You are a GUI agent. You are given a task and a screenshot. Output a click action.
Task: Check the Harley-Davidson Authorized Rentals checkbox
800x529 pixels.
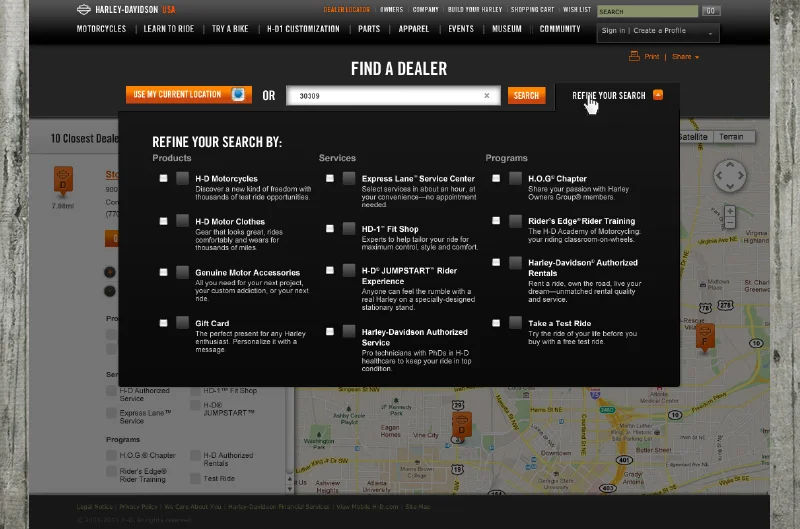[496, 262]
